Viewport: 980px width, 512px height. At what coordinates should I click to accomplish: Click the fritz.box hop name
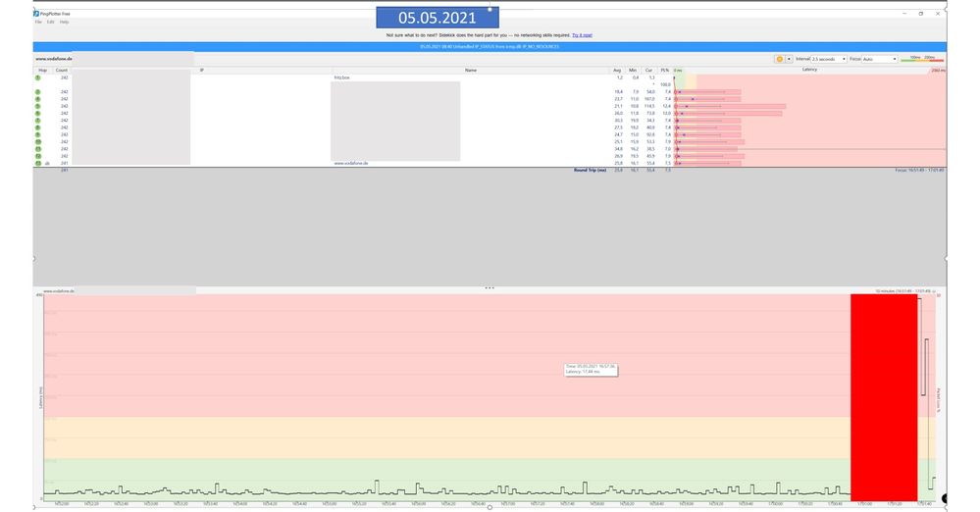[342, 77]
